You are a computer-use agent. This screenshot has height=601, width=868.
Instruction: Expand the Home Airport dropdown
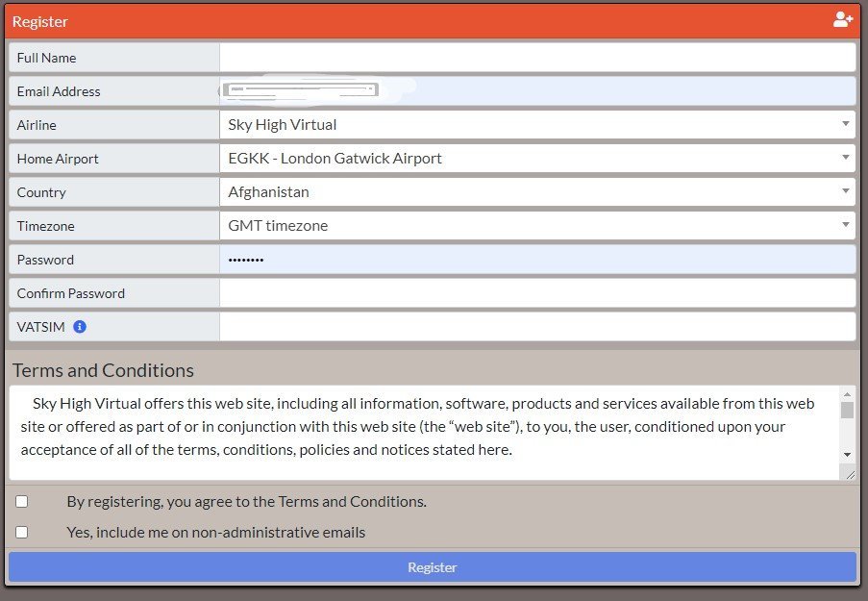coord(846,158)
